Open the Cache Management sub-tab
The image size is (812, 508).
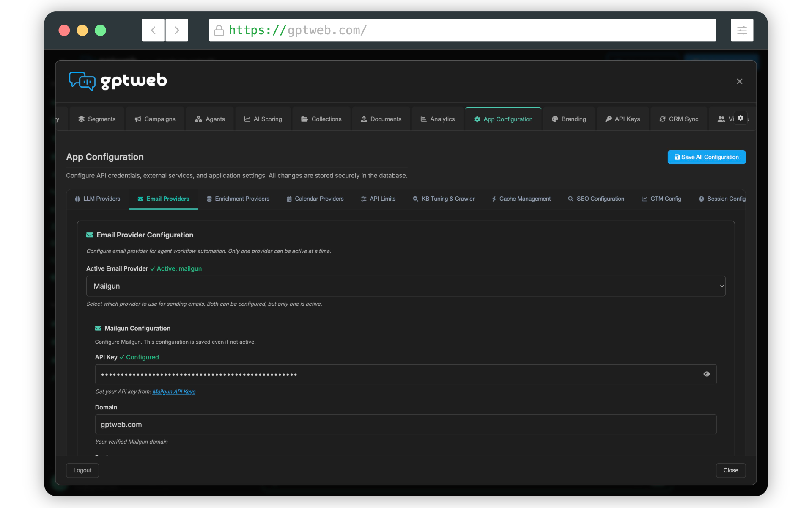point(521,199)
